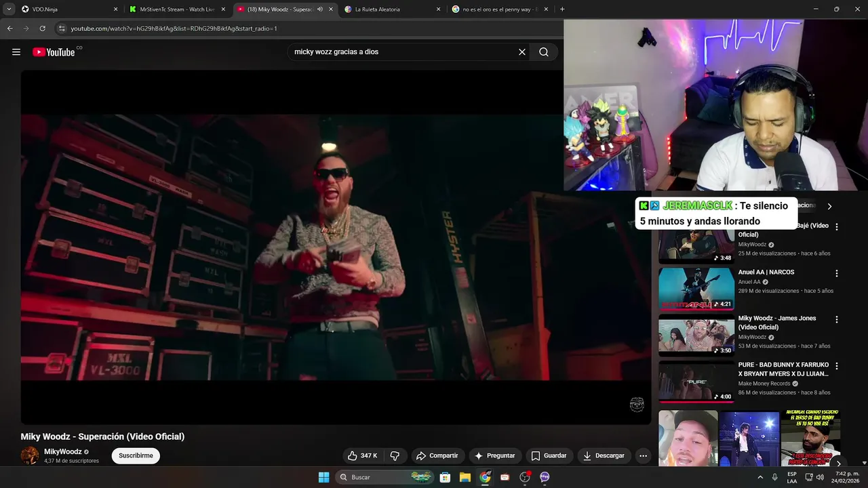This screenshot has height=488, width=868.
Task: Open OBS Studio from the taskbar
Action: point(524,477)
